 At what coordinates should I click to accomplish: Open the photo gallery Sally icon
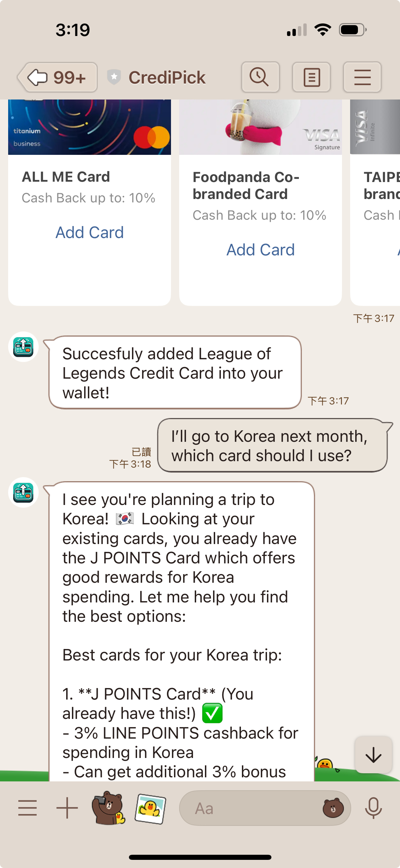pos(150,808)
